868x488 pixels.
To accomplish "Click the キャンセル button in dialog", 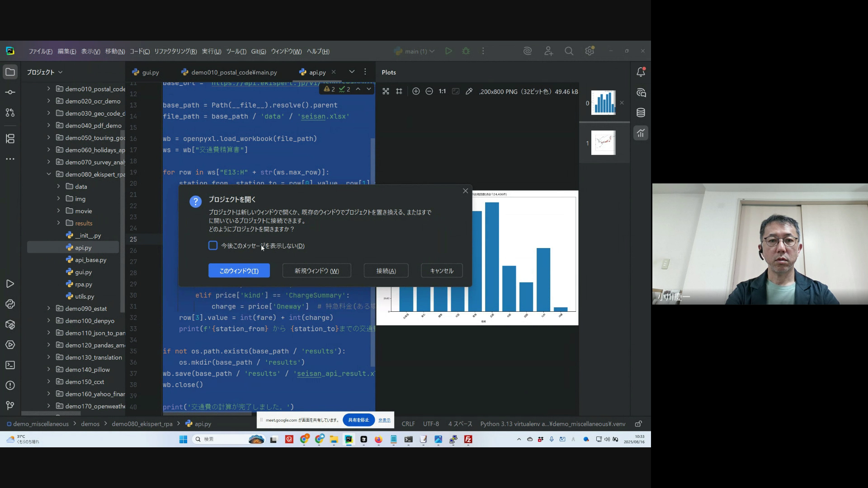I will pos(441,271).
